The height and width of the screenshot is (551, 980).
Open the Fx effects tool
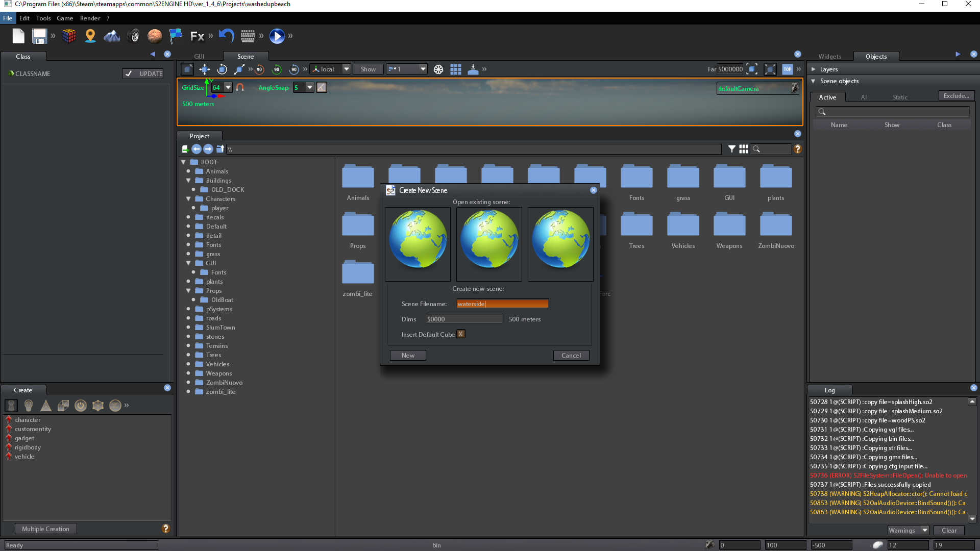[x=197, y=36]
